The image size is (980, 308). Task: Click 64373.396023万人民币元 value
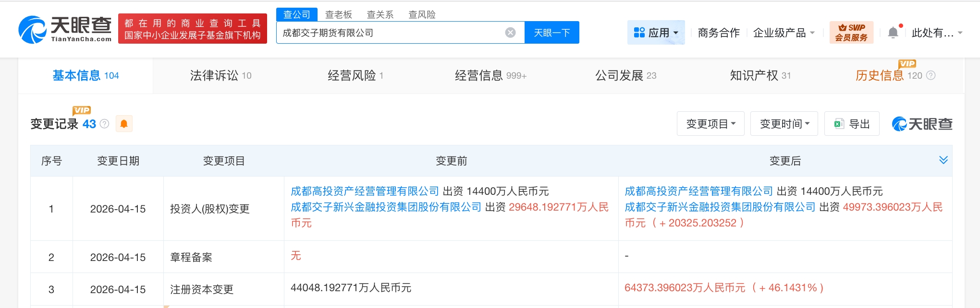coord(685,287)
